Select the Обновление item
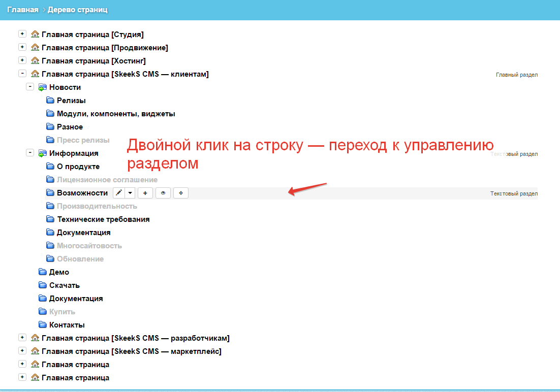560x392 pixels. click(x=80, y=259)
